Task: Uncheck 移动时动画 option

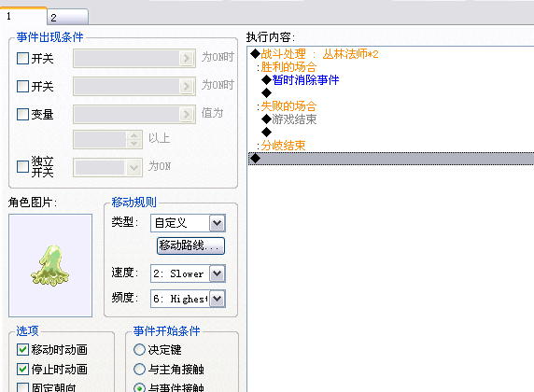Action: (x=22, y=349)
